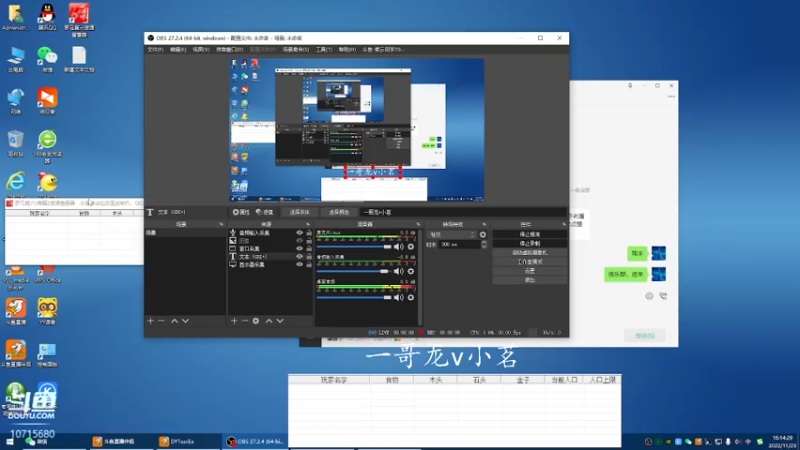Click the 麦克风/Aux volume slider

point(354,247)
